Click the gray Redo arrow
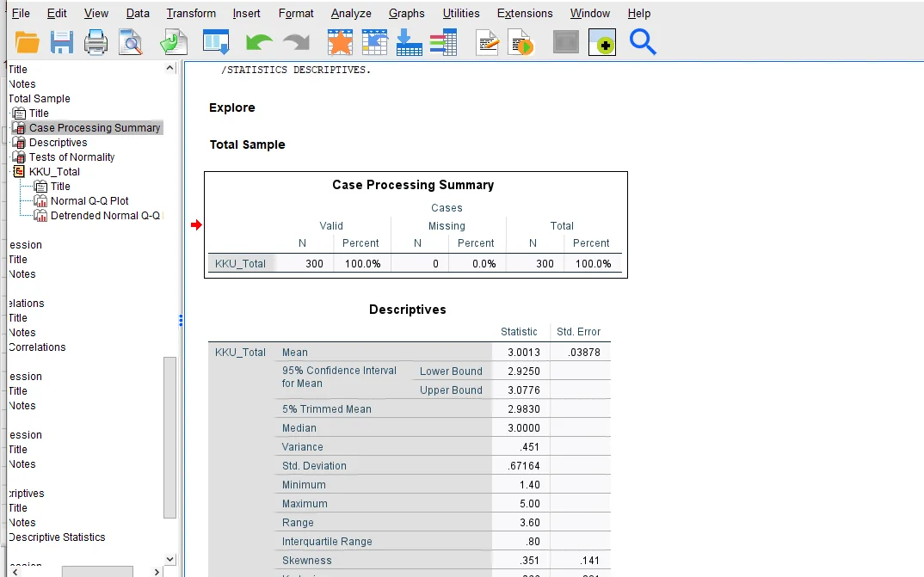 point(297,43)
